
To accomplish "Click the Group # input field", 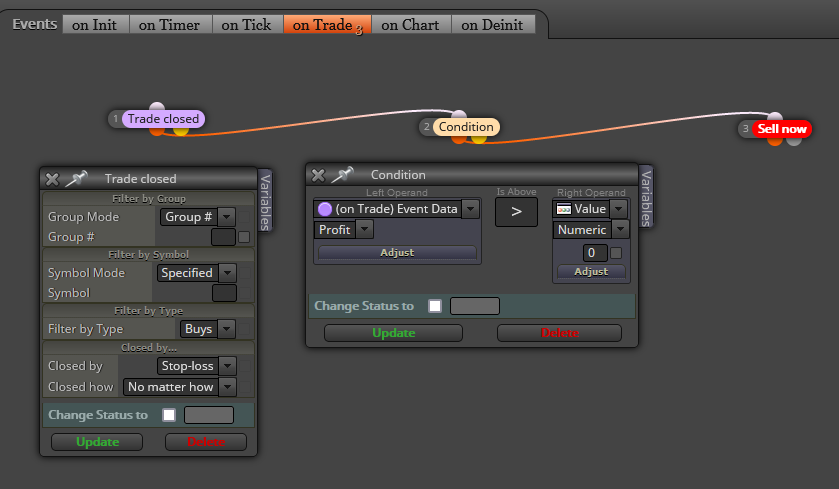I will (x=223, y=237).
